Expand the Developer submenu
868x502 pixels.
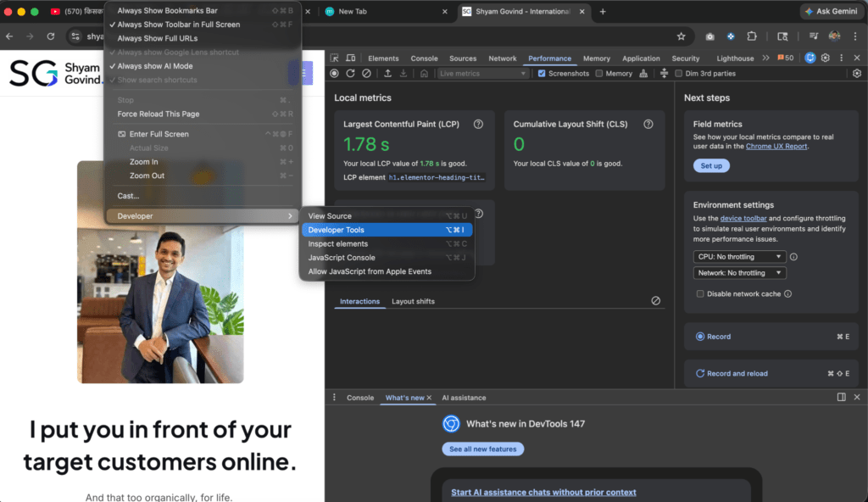coord(203,216)
